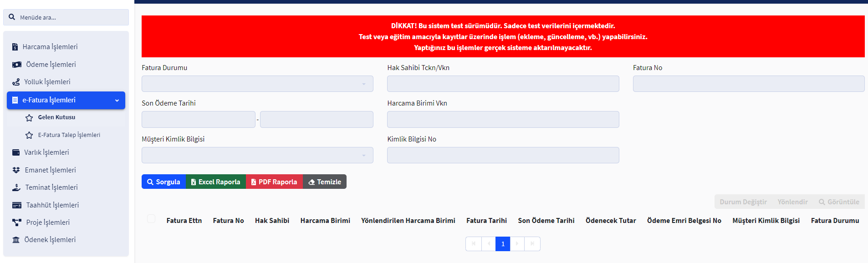Viewport: 868px width, 263px height.
Task: Collapse the e-Fatura İşlemleri menu chevron
Action: (117, 101)
